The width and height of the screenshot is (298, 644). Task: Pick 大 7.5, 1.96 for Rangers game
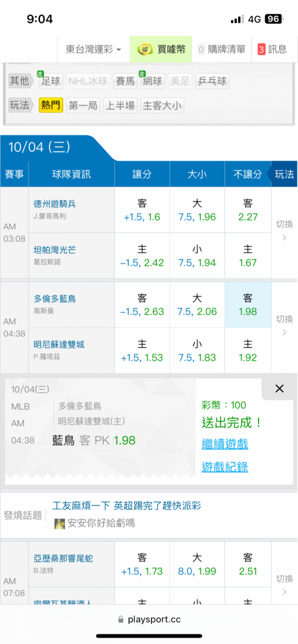tap(197, 211)
